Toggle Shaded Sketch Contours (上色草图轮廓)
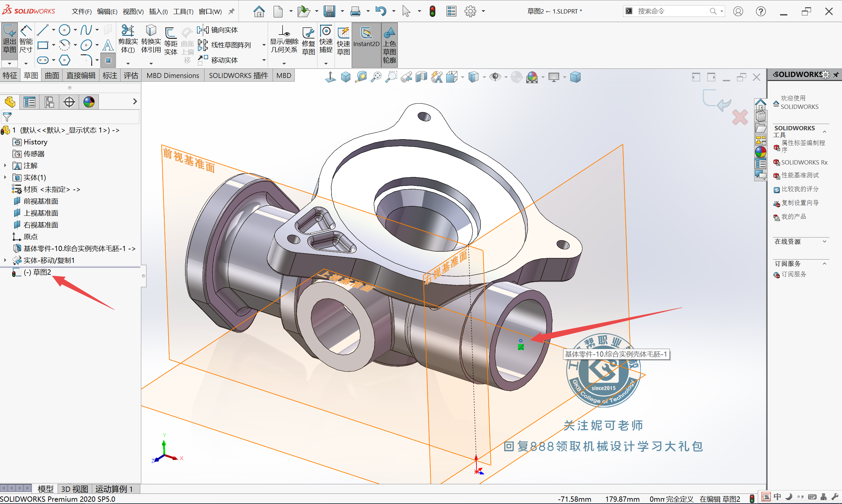 point(389,45)
